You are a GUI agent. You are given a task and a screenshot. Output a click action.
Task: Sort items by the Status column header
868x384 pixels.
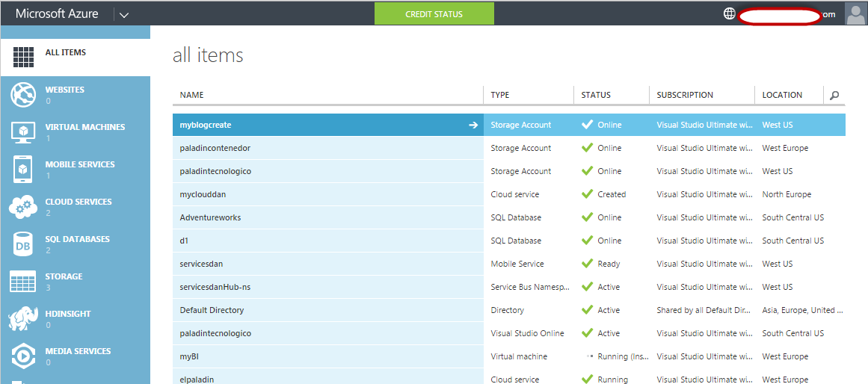pyautogui.click(x=596, y=95)
